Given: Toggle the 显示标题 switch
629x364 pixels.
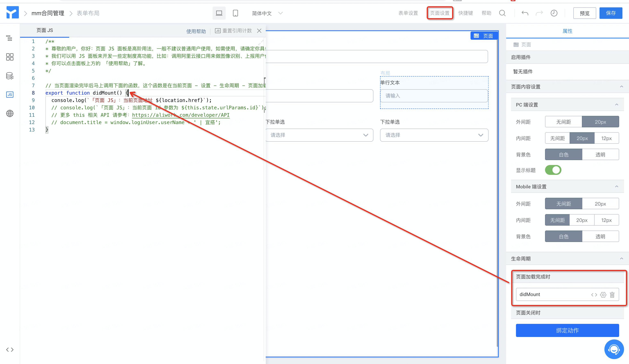Looking at the screenshot, I should (553, 170).
